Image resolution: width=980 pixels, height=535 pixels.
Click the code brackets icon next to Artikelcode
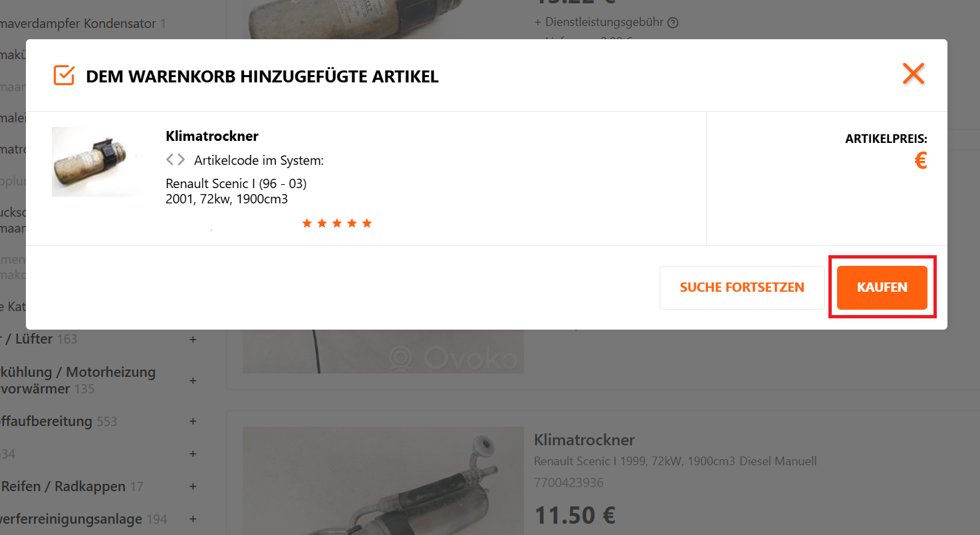point(176,160)
